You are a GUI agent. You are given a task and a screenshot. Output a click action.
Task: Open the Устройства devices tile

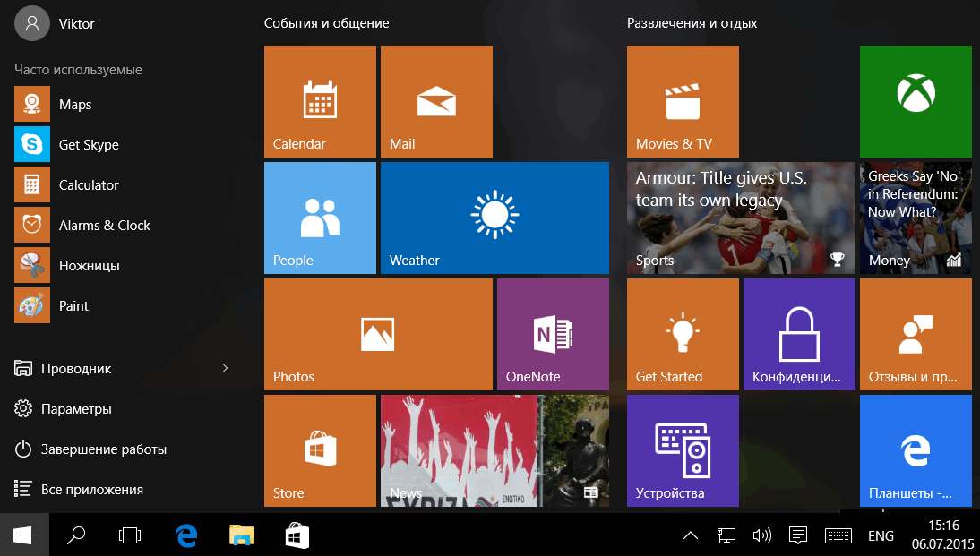(683, 450)
